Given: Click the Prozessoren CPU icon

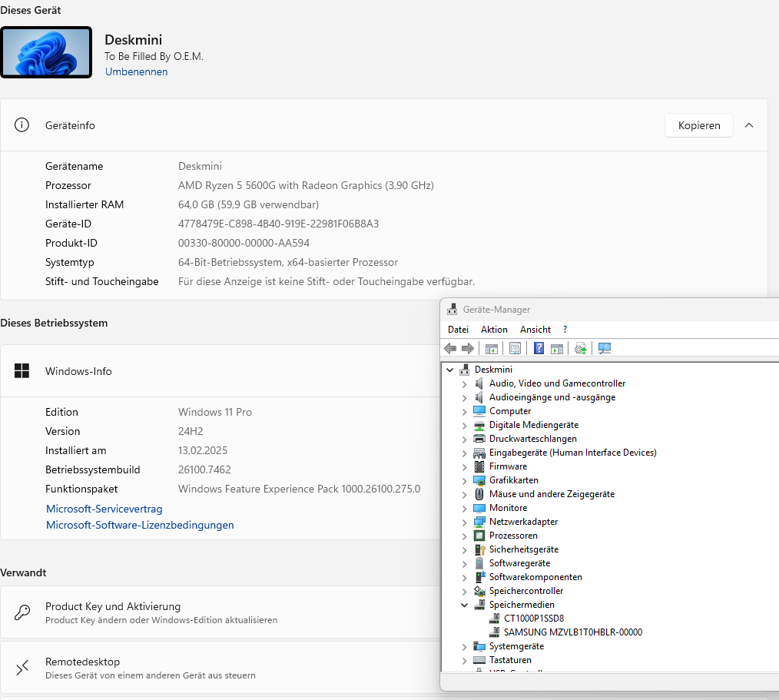Looking at the screenshot, I should (479, 536).
